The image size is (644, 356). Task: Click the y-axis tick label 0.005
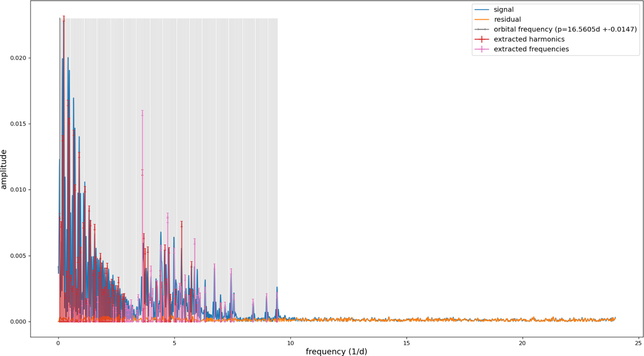[17, 256]
